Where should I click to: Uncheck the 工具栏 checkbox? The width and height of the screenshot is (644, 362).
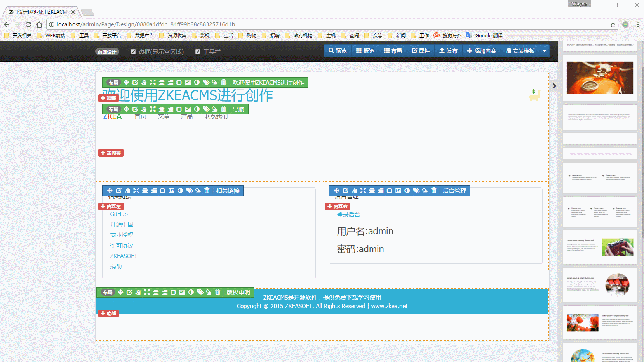[x=198, y=52]
